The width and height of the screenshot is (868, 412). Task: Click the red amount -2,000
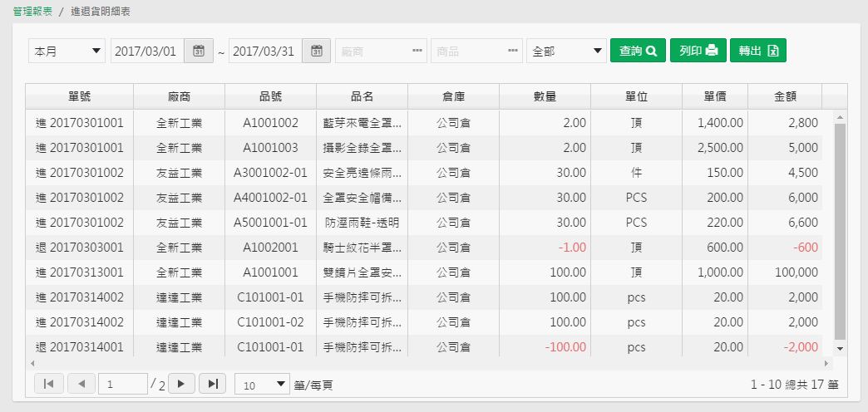pyautogui.click(x=801, y=347)
